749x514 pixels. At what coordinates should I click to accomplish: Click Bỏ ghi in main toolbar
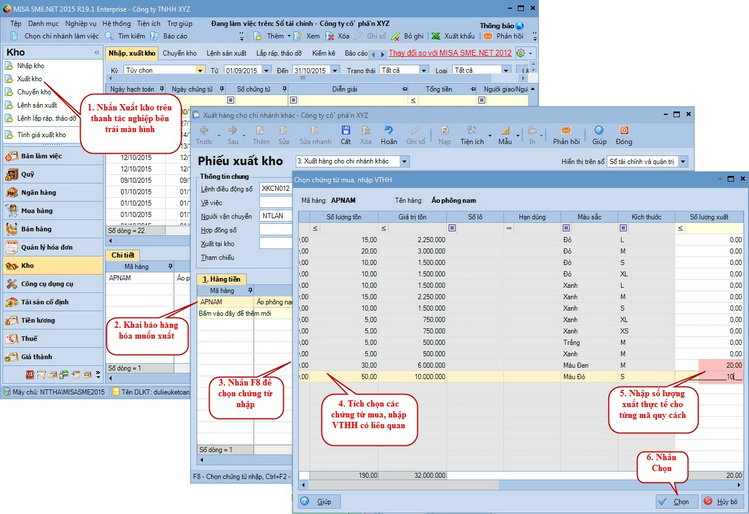tap(407, 36)
